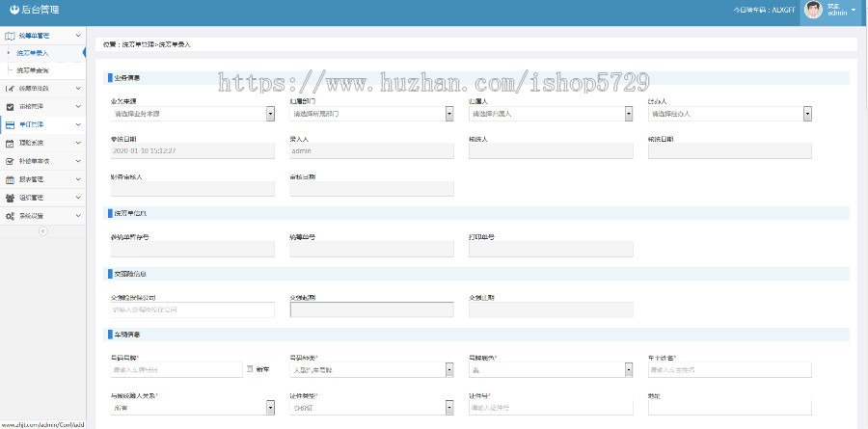
Task: Open the 归属部门 dropdown
Action: [x=372, y=114]
